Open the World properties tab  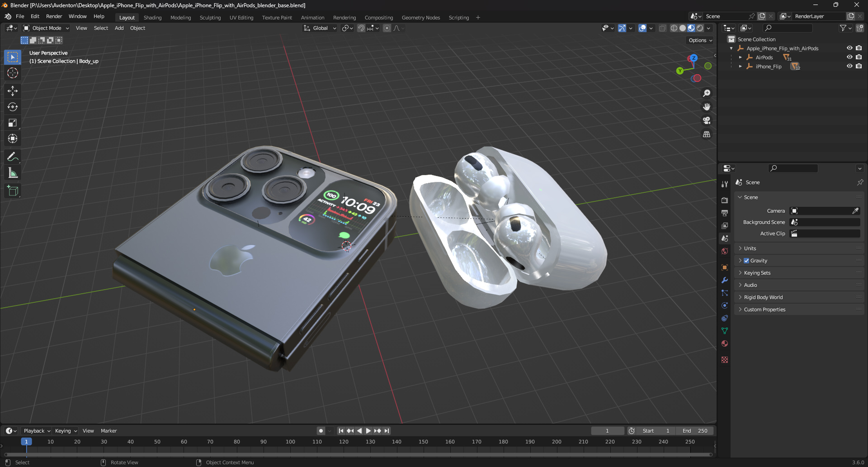click(725, 251)
